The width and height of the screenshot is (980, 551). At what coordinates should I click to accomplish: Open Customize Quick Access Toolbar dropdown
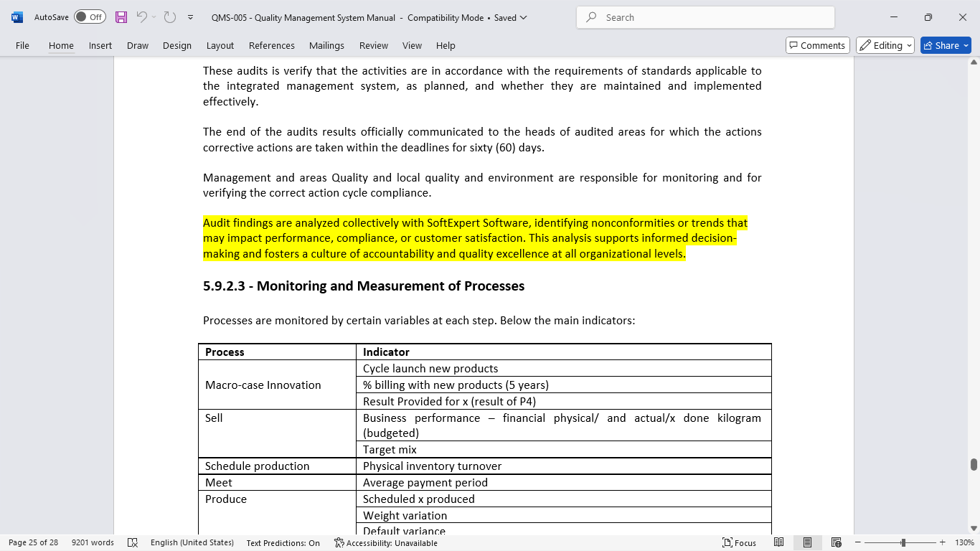[x=190, y=17]
